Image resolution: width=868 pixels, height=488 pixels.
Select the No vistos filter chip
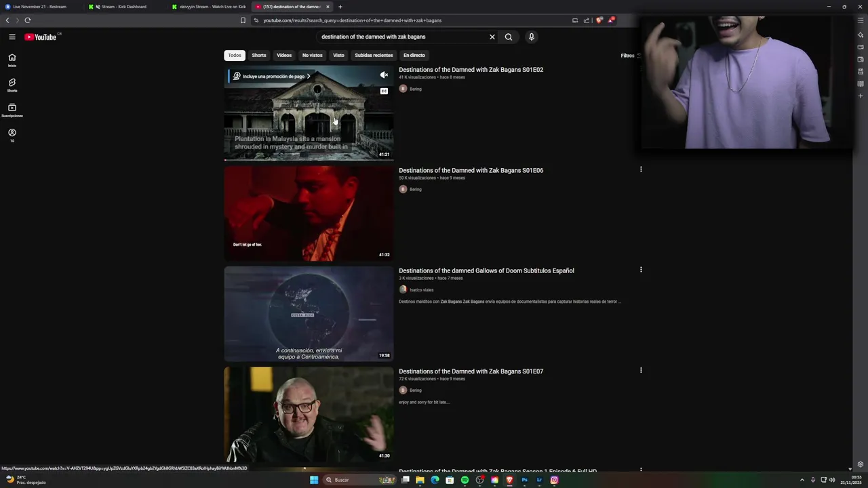(x=313, y=56)
